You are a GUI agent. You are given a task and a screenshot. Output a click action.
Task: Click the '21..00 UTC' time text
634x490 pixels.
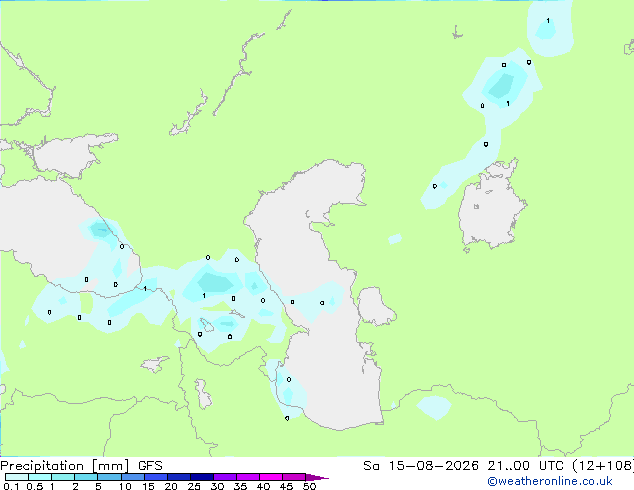(x=525, y=466)
